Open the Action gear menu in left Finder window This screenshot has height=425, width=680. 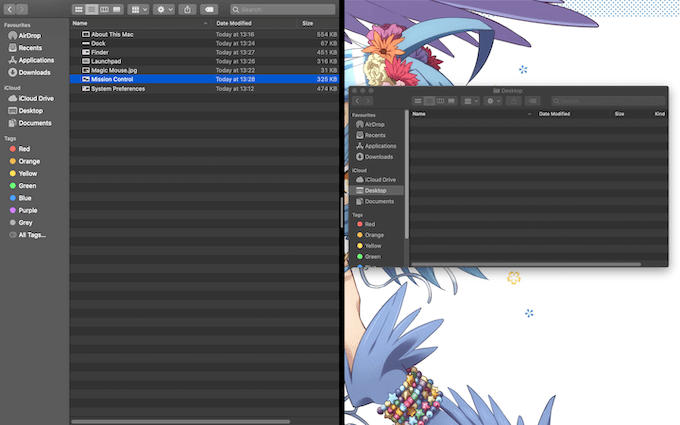pos(164,9)
